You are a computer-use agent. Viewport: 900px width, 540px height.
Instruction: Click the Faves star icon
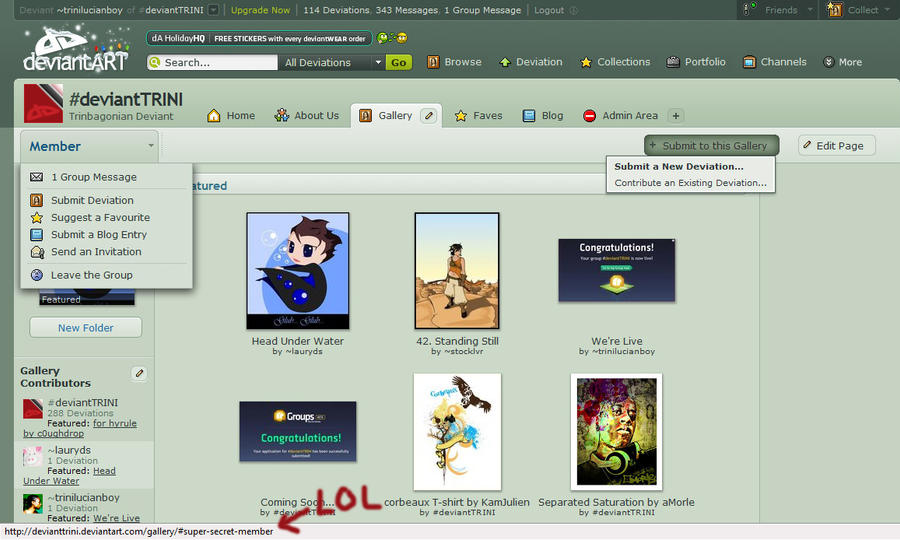pyautogui.click(x=460, y=116)
